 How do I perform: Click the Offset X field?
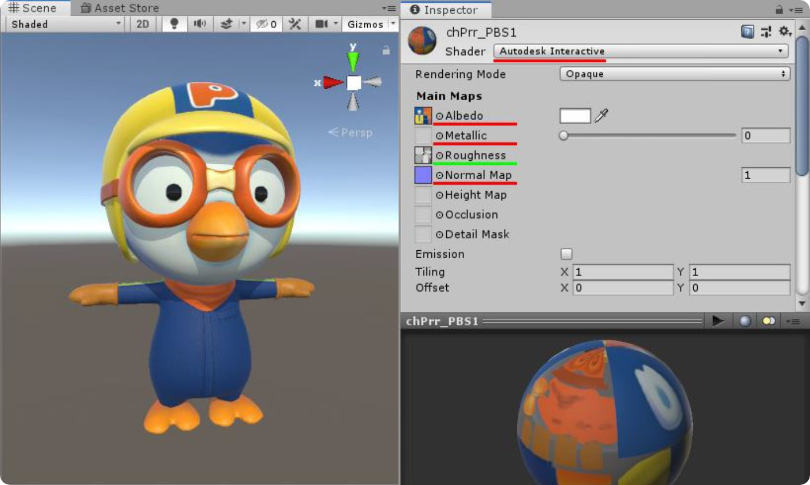pos(622,288)
